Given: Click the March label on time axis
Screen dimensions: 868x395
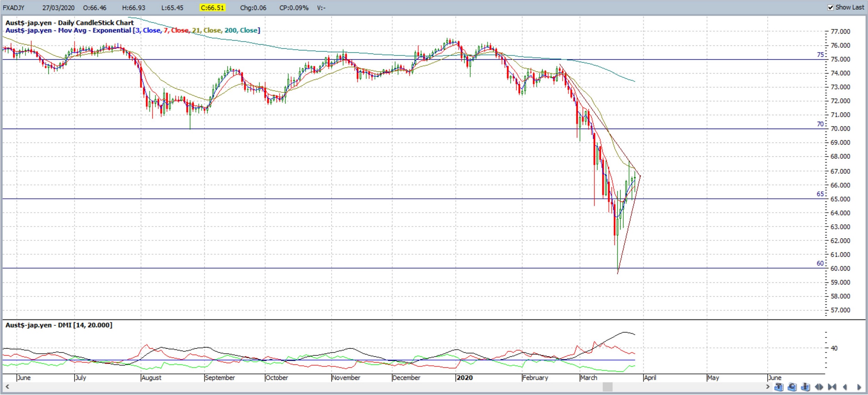Looking at the screenshot, I should click(x=589, y=378).
